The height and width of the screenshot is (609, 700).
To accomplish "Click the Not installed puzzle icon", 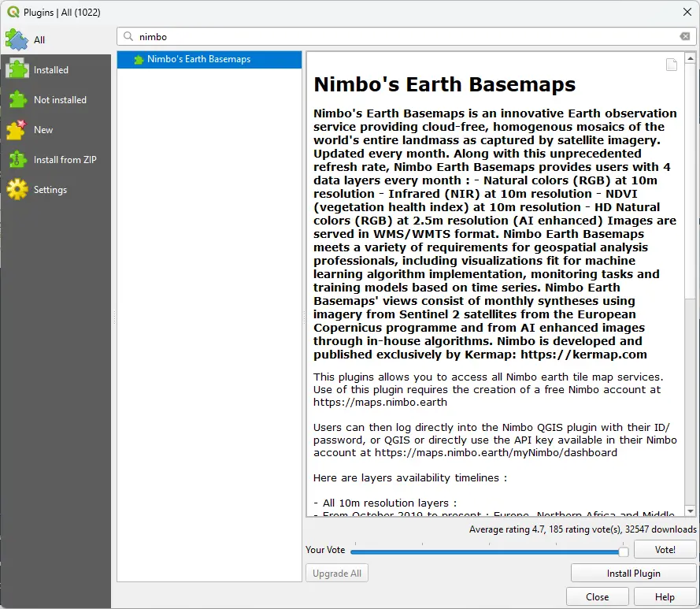I will coord(17,99).
